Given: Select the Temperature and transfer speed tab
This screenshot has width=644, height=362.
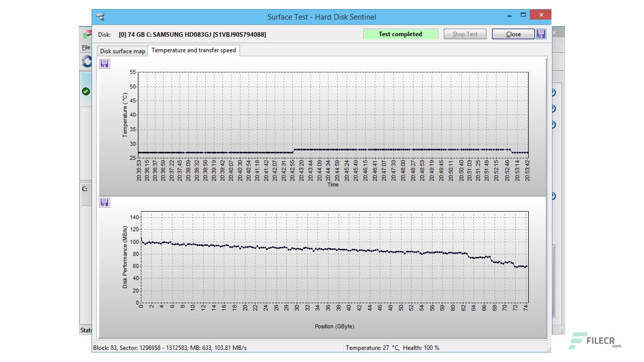Looking at the screenshot, I should click(193, 50).
